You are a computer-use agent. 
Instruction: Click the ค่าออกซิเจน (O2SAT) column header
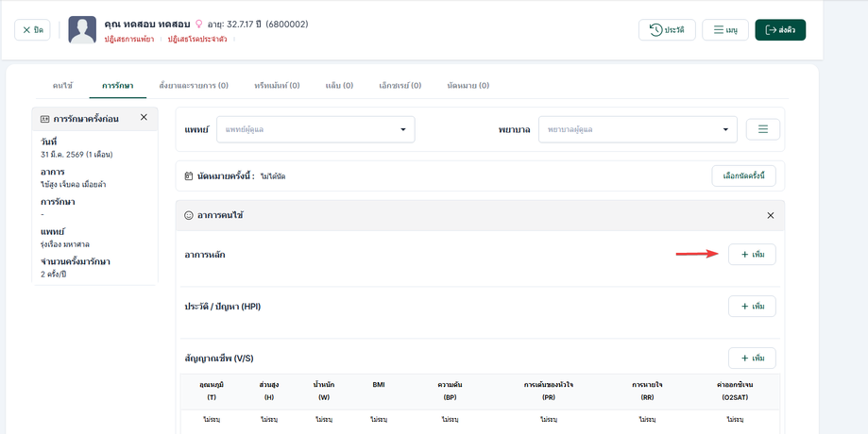(735, 391)
